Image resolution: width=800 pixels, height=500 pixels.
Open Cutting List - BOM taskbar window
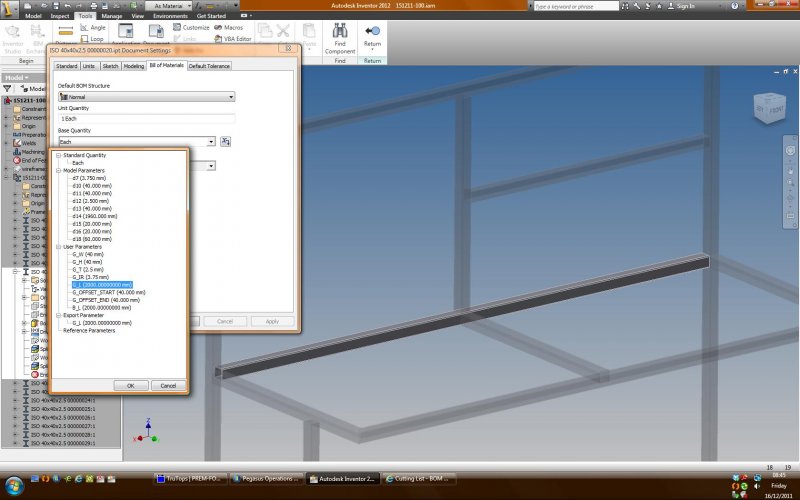click(418, 479)
